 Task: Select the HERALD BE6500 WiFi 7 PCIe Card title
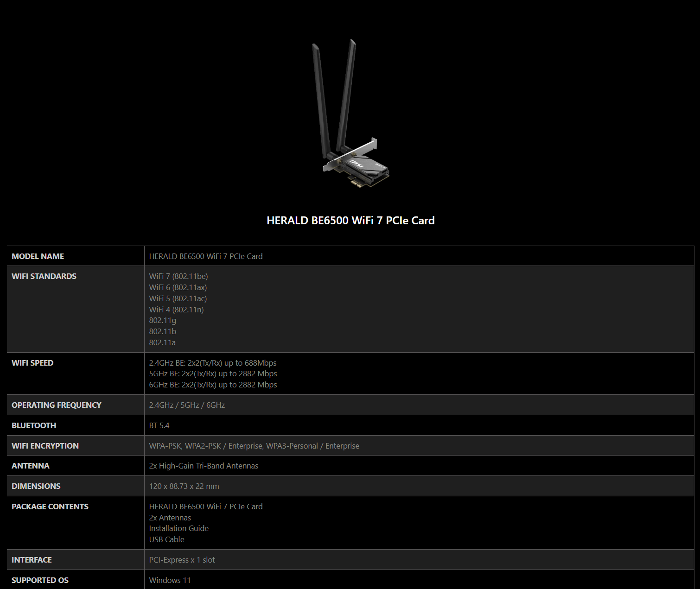coord(350,221)
